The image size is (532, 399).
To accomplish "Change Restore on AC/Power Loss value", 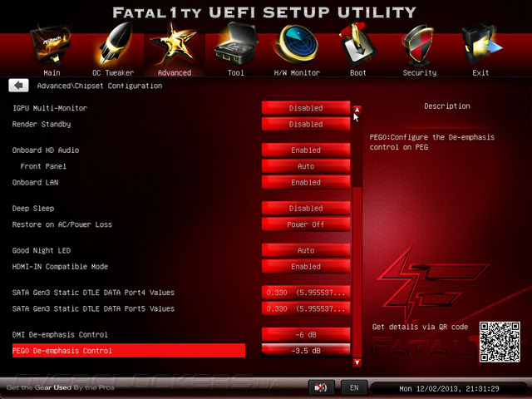I will pyautogui.click(x=306, y=224).
